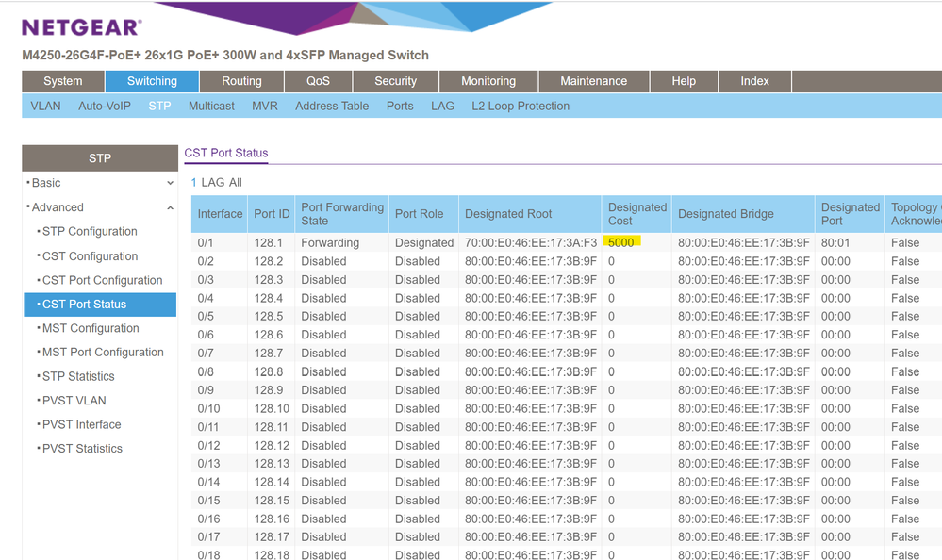Image resolution: width=942 pixels, height=560 pixels.
Task: Collapse the Advanced section chevron
Action: tap(170, 207)
